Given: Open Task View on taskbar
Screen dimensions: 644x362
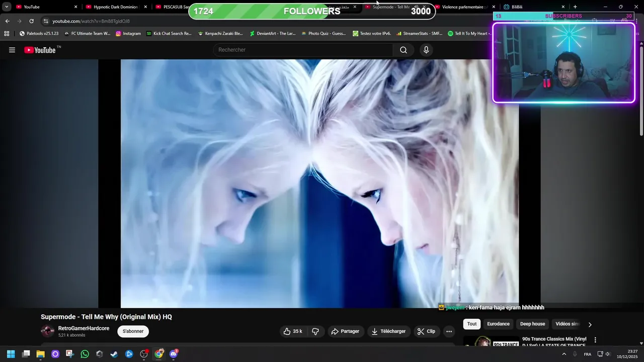Looking at the screenshot, I should click(26, 354).
